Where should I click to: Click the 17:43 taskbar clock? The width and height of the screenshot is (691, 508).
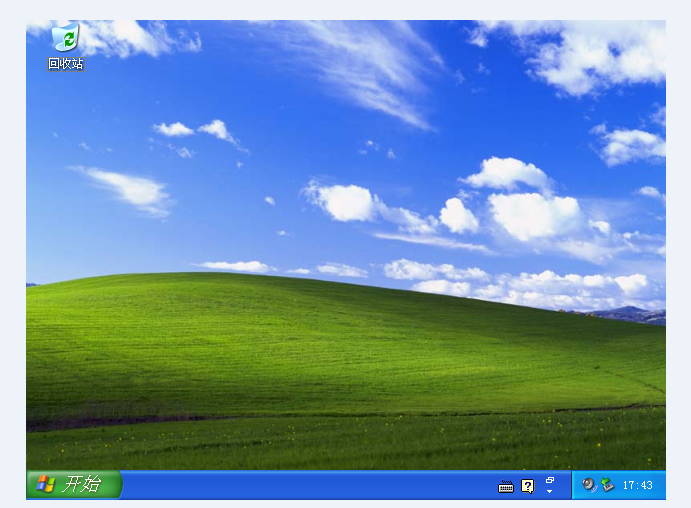[638, 486]
